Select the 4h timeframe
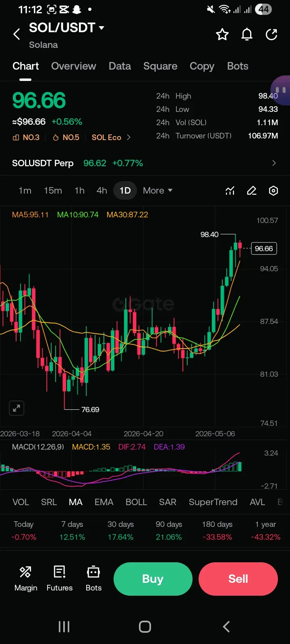Viewport: 290px width, 644px height. click(x=102, y=190)
